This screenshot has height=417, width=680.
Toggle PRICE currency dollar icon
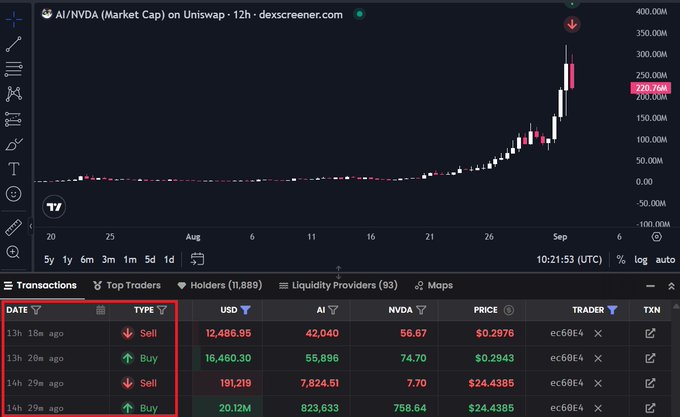[509, 310]
